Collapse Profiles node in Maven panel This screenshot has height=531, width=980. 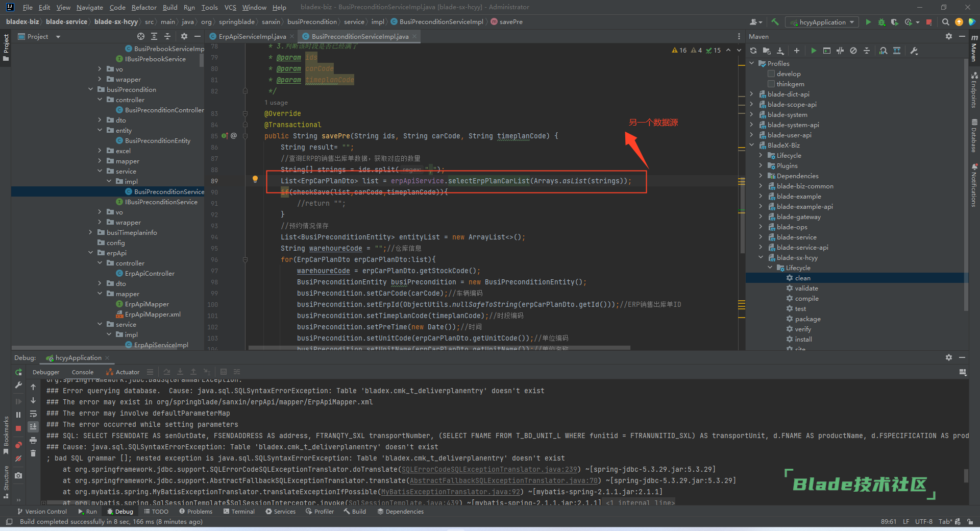(751, 63)
